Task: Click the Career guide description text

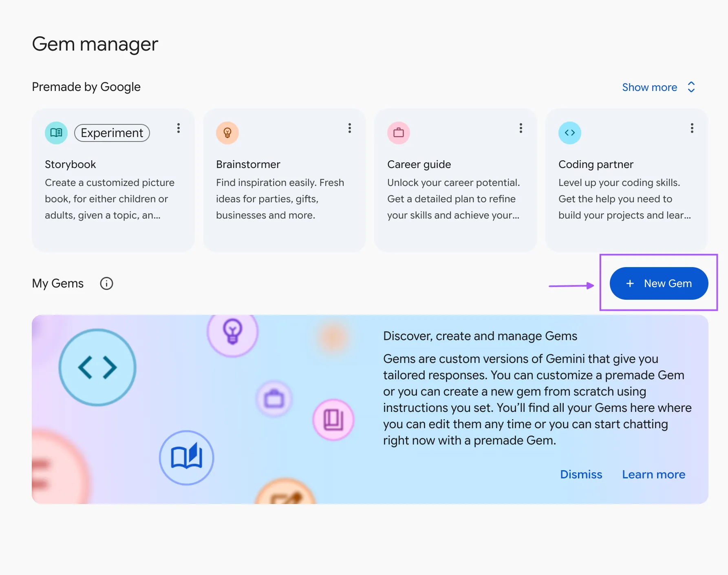Action: (x=454, y=199)
